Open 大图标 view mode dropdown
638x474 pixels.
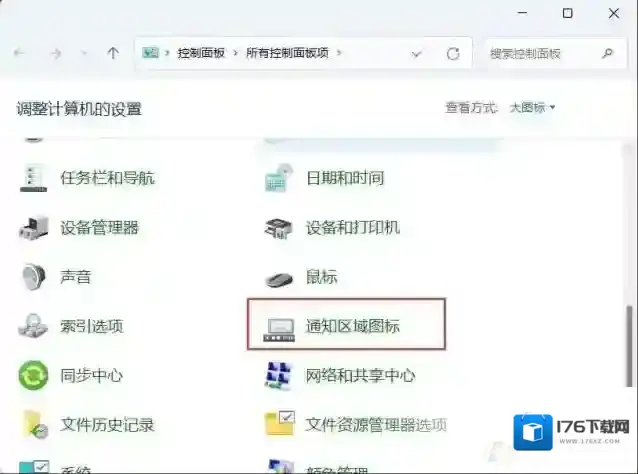532,108
